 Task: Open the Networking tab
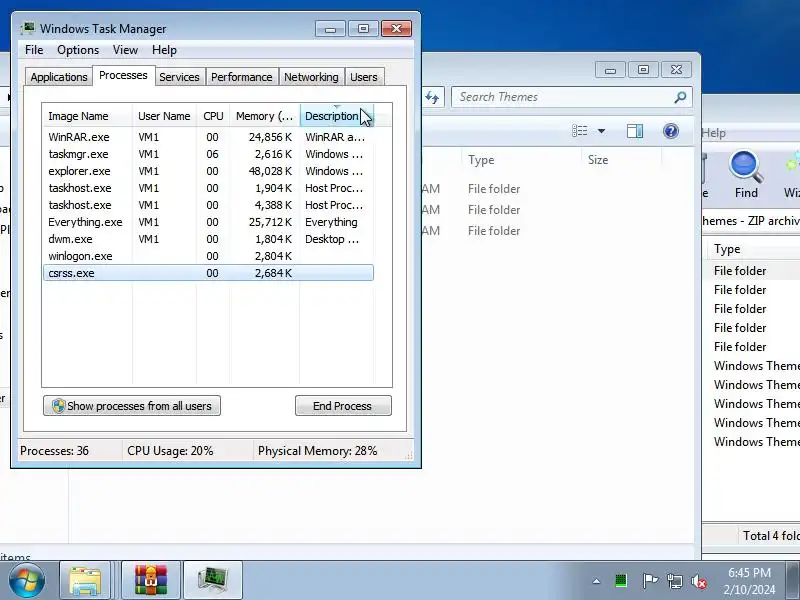click(311, 77)
